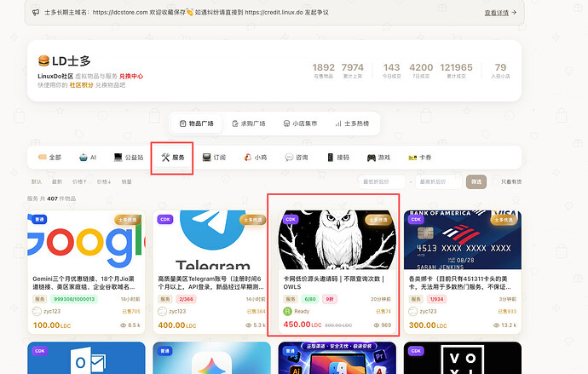Click the megaphone icon in the announcement bar
This screenshot has height=374, width=588.
click(x=36, y=13)
